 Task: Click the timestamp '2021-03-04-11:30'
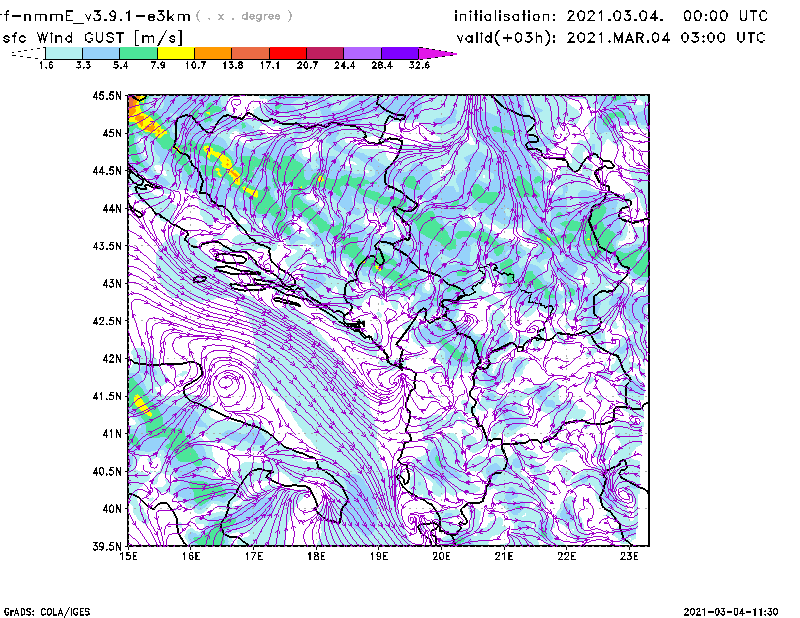click(731, 612)
